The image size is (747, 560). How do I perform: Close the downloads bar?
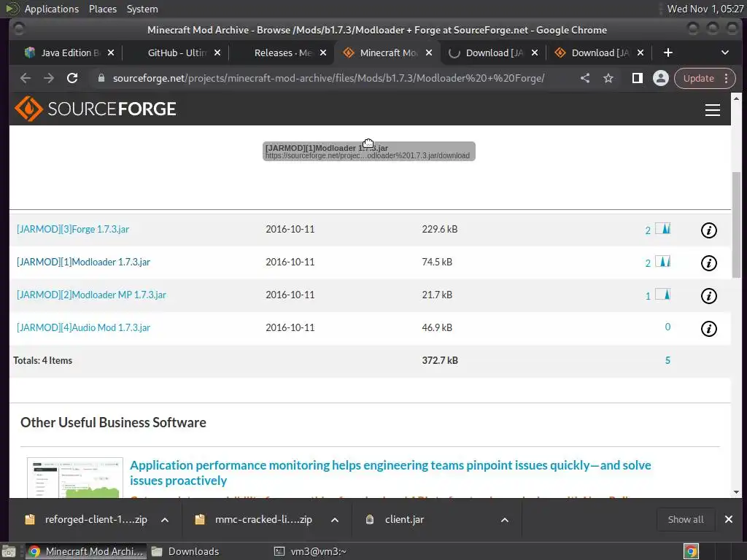click(x=729, y=519)
